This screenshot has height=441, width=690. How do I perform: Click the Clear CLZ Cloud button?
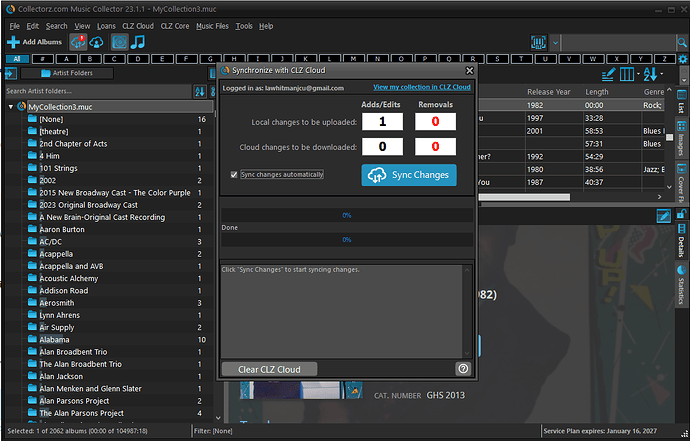pos(269,370)
